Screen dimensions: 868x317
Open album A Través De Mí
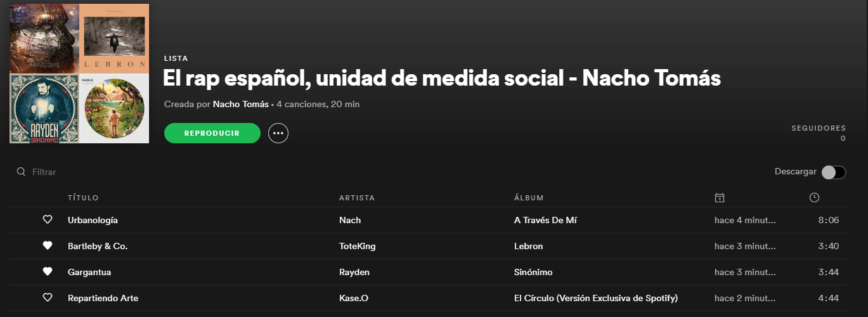pos(545,220)
